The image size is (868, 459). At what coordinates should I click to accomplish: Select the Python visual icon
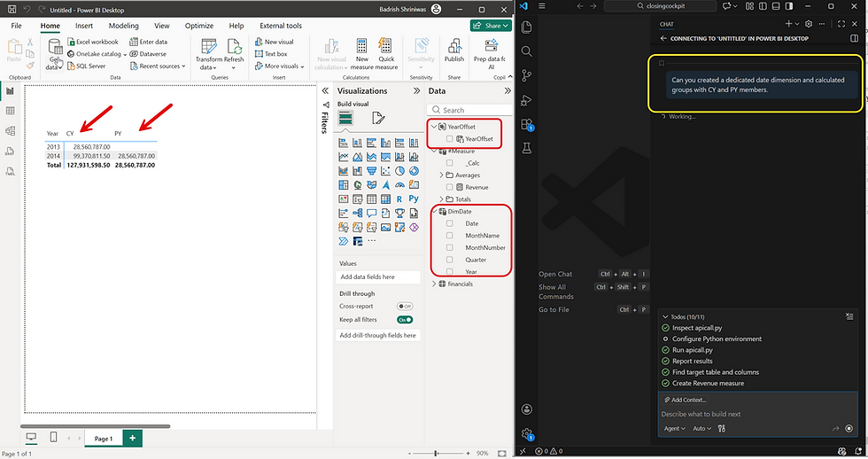[414, 198]
